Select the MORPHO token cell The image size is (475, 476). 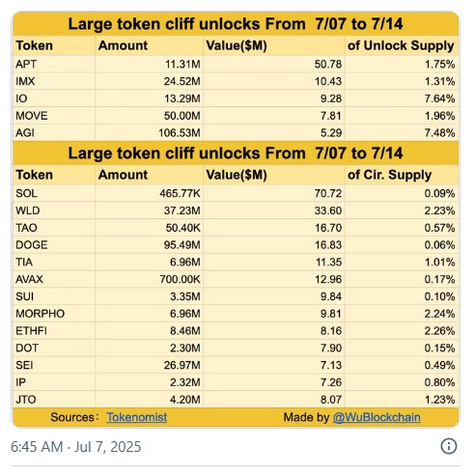pyautogui.click(x=54, y=314)
